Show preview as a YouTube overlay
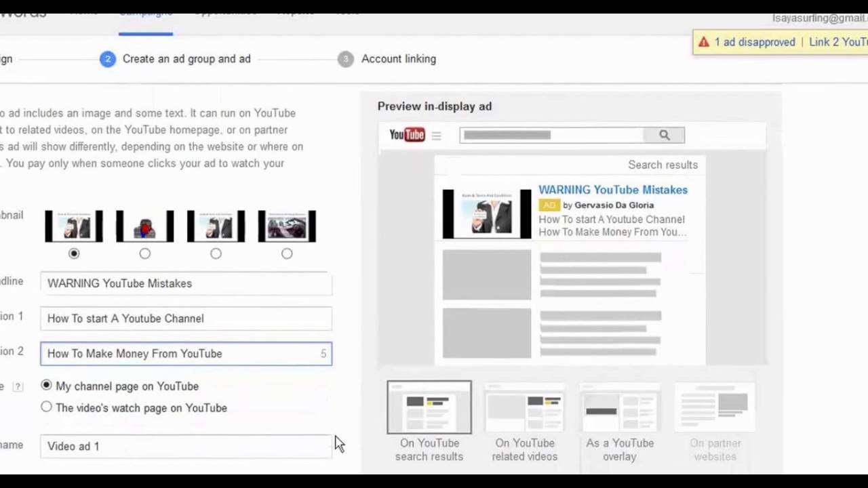Viewport: 868px width, 488px height. [x=620, y=422]
